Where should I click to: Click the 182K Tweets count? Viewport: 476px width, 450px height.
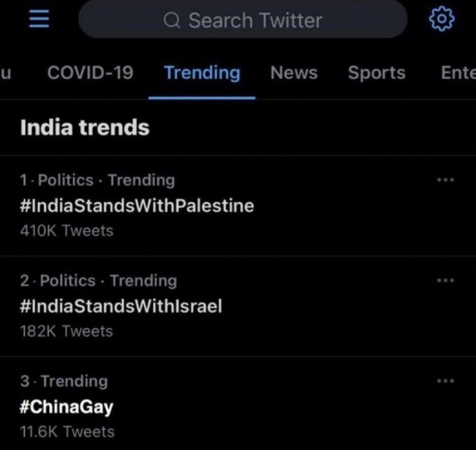coord(67,331)
